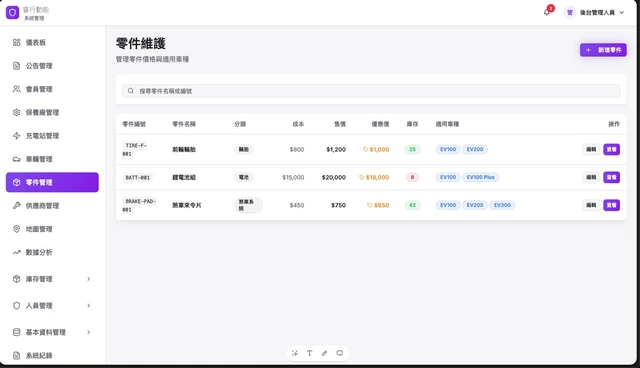Viewport: 640px width, 368px height.
Task: Click 編輯 for the TIRE-F-001 row
Action: coord(591,149)
